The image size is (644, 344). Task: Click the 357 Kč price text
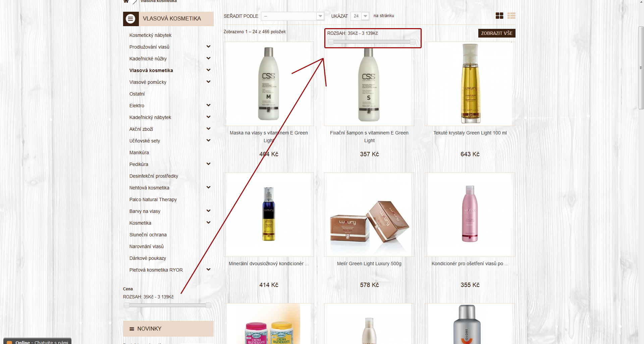pyautogui.click(x=369, y=154)
